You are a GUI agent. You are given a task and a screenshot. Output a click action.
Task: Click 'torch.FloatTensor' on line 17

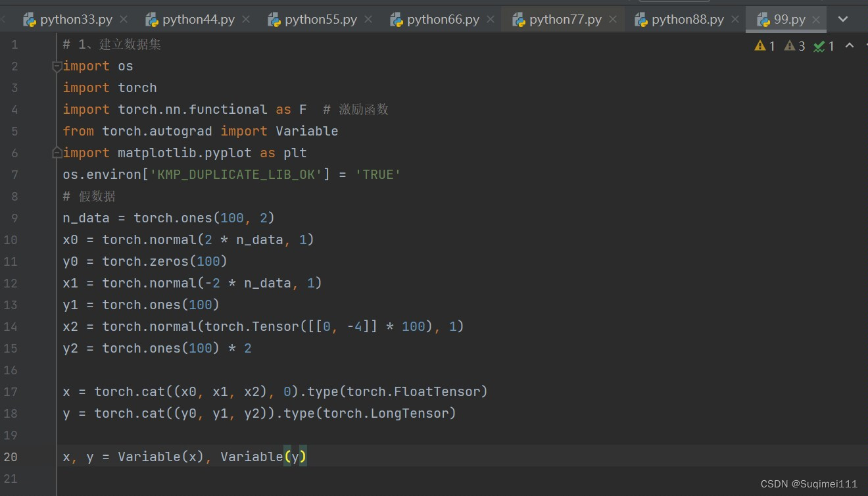coord(414,391)
